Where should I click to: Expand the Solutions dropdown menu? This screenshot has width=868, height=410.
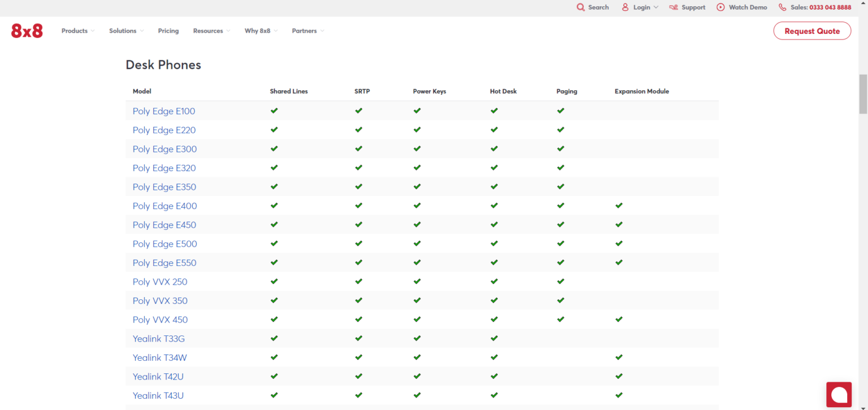[127, 31]
